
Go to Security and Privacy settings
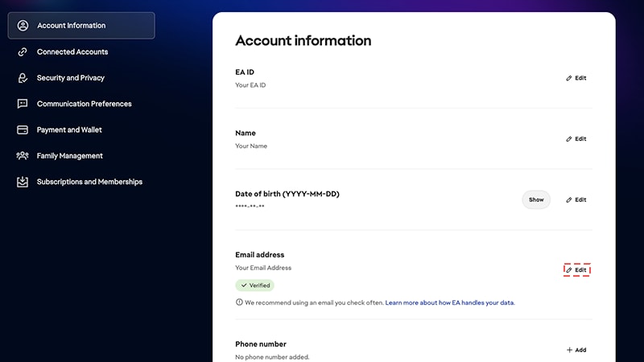pos(70,78)
